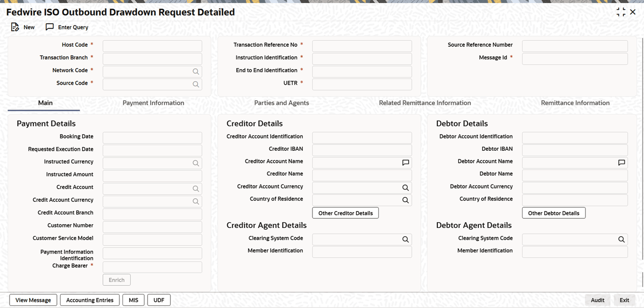Click the Debtor Country of Residence field
Screen dimensions: 644x308
[575, 200]
